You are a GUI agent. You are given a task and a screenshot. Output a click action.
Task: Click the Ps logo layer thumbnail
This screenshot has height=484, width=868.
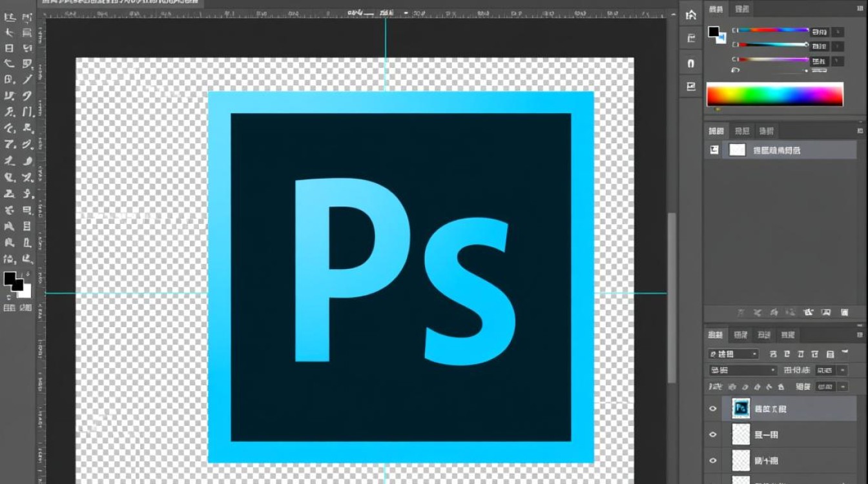(741, 408)
